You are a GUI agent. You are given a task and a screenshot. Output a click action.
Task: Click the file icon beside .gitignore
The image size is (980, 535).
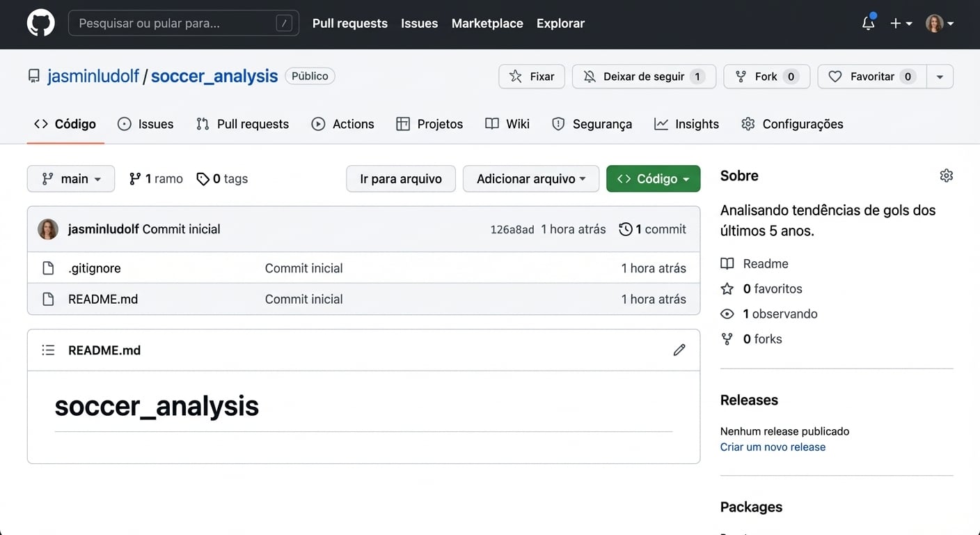pyautogui.click(x=48, y=268)
